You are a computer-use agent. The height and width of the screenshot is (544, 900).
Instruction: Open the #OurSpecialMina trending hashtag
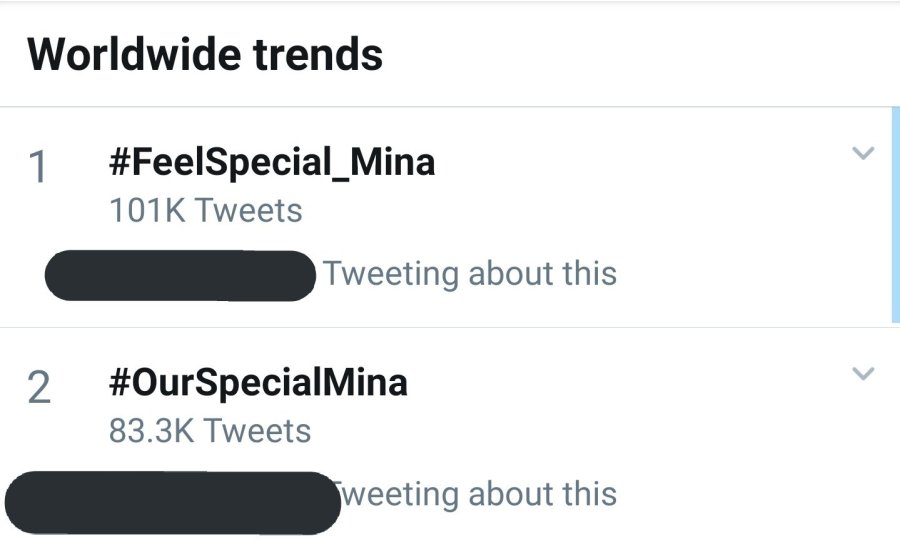point(257,382)
